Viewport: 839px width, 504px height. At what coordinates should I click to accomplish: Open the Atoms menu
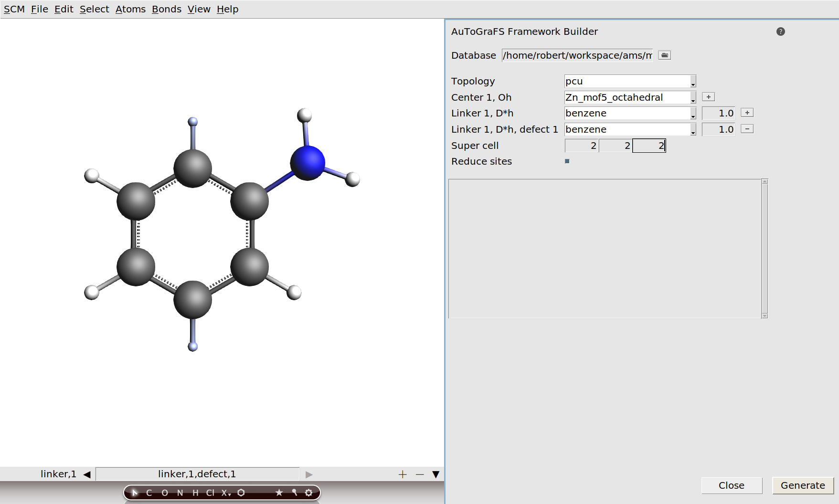(130, 9)
